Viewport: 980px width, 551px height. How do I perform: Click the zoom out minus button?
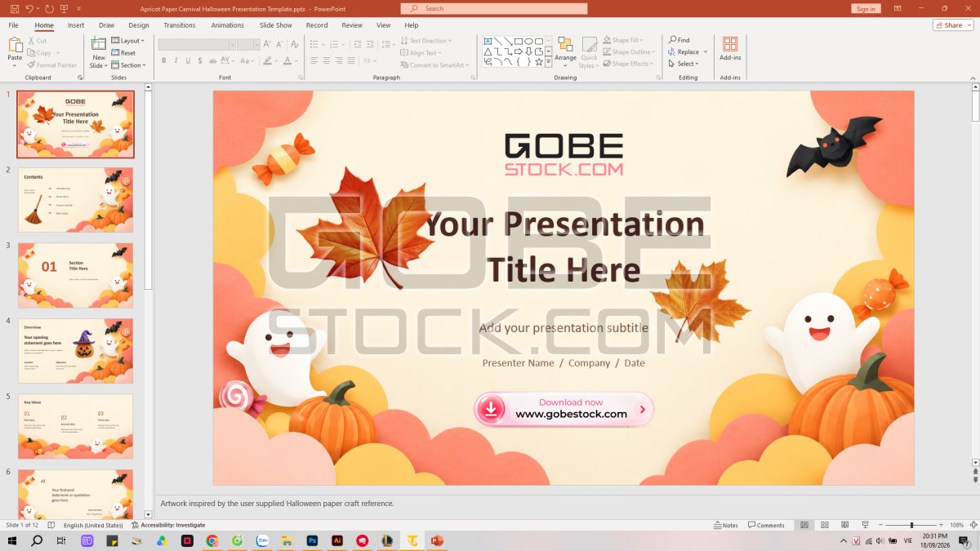coord(881,525)
